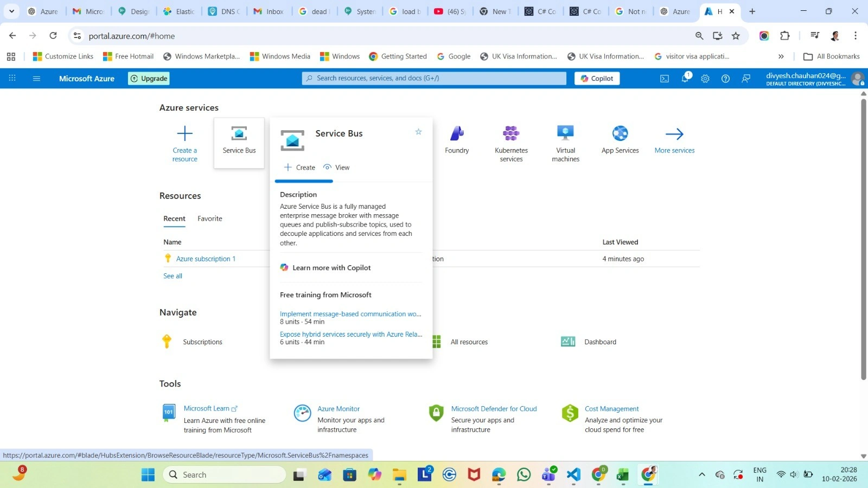The image size is (868, 488).
Task: Open the media controls icon in Chrome toolbar
Action: tap(814, 36)
